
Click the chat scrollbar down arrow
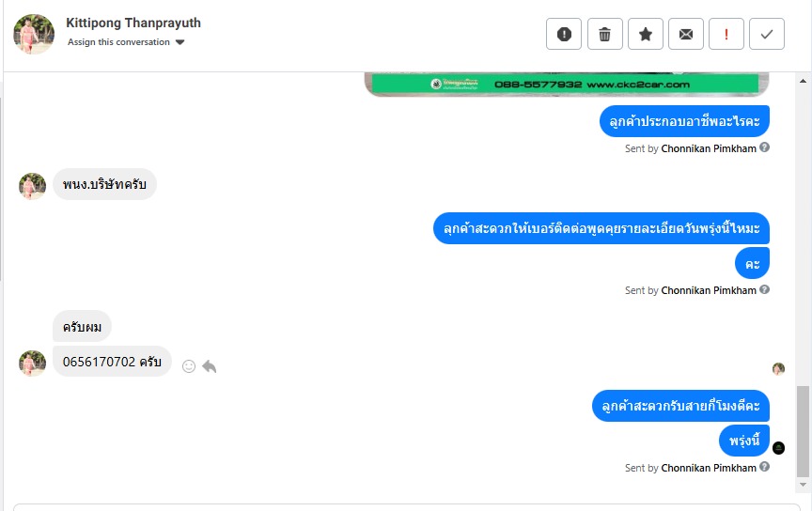803,485
